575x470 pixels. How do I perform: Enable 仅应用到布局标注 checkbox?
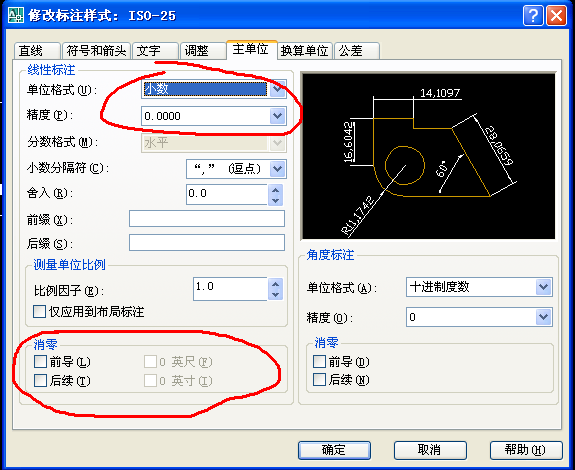point(40,312)
